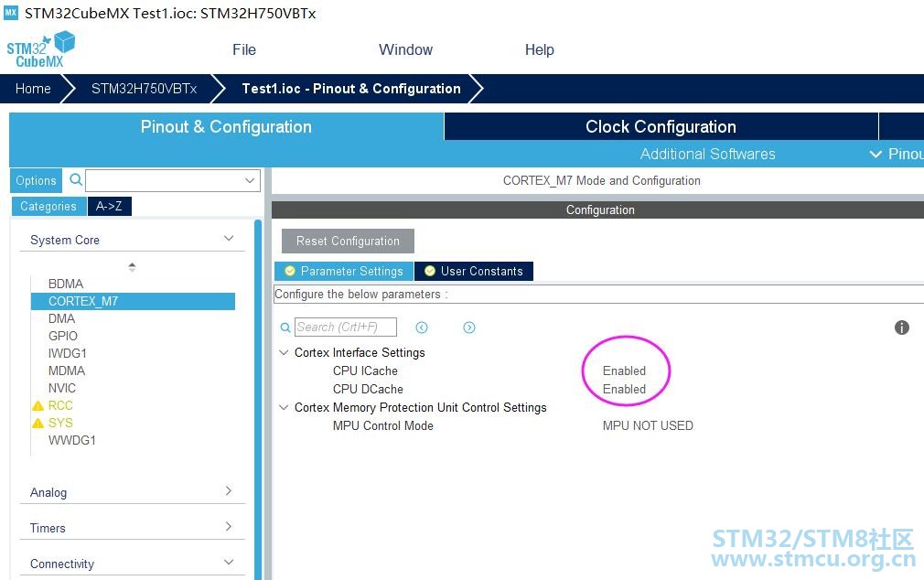Select DMA peripheral entry
924x580 pixels.
[62, 318]
